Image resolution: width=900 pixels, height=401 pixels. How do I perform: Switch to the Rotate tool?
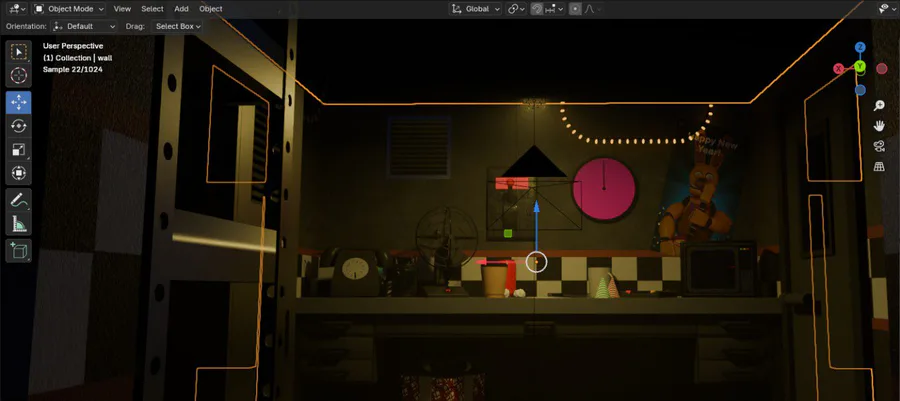[19, 126]
